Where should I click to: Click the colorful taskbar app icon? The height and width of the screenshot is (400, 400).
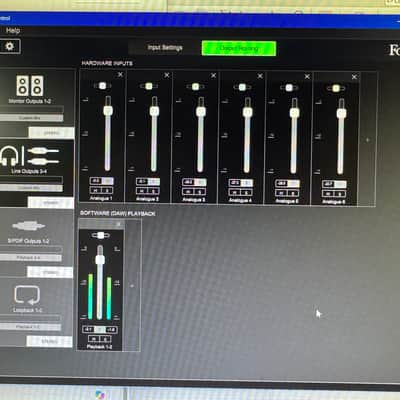click(x=100, y=395)
